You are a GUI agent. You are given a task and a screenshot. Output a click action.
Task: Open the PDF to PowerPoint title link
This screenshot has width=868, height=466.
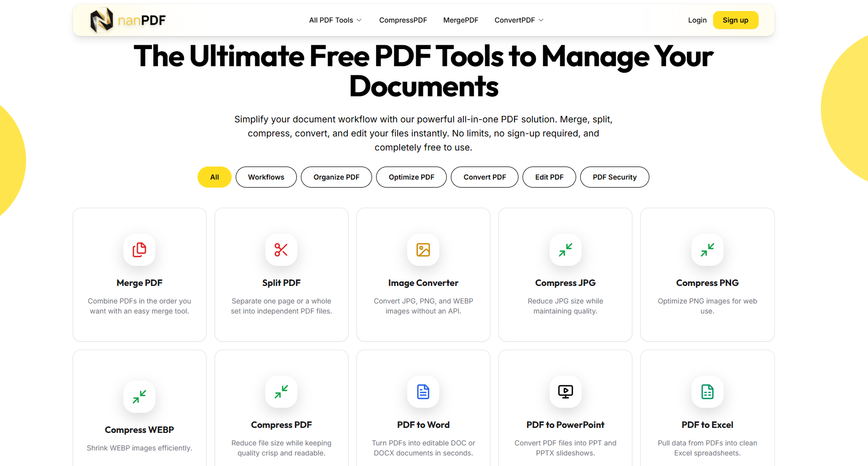566,425
